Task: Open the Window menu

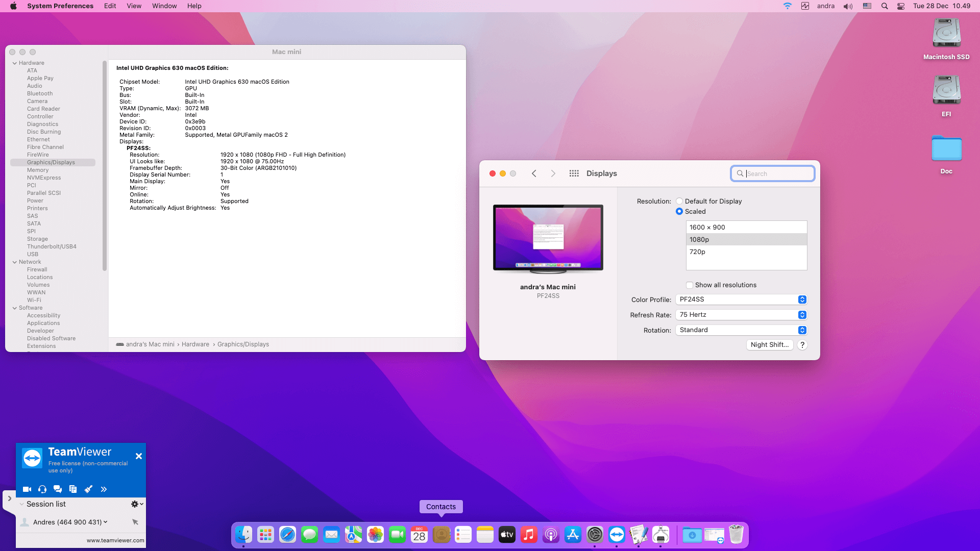Action: (164, 6)
